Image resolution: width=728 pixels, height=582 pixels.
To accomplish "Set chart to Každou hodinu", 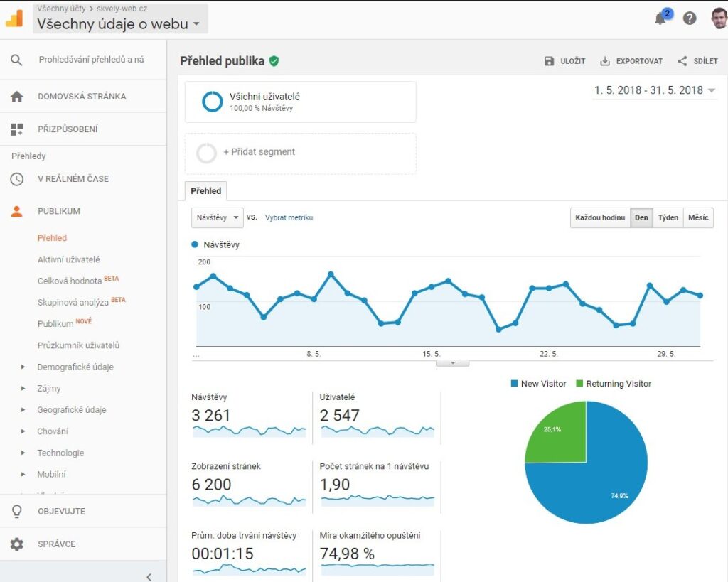I will 600,217.
